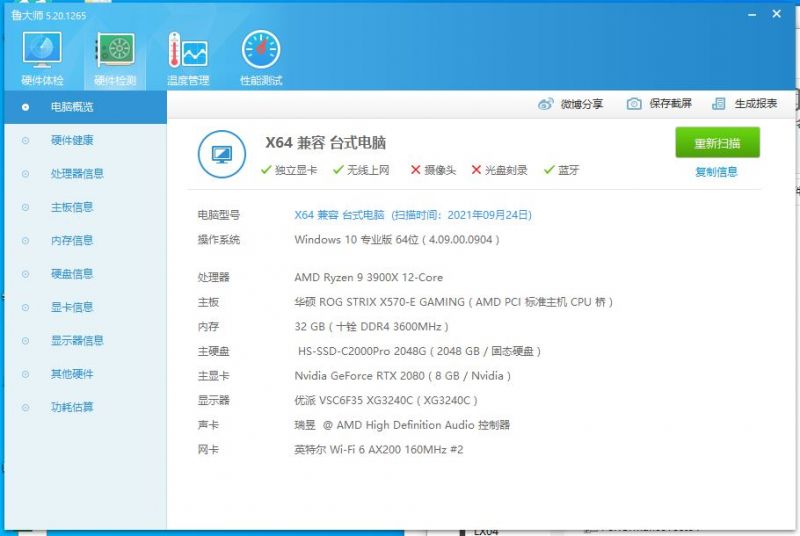This screenshot has height=536, width=800.
Task: Click the green 重新扫描 button
Action: tap(717, 143)
